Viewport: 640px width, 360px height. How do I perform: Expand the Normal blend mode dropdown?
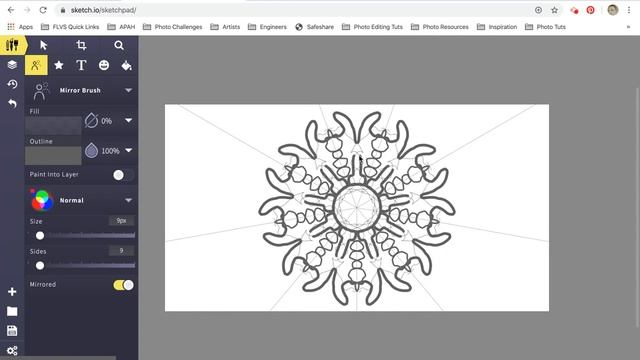[128, 200]
